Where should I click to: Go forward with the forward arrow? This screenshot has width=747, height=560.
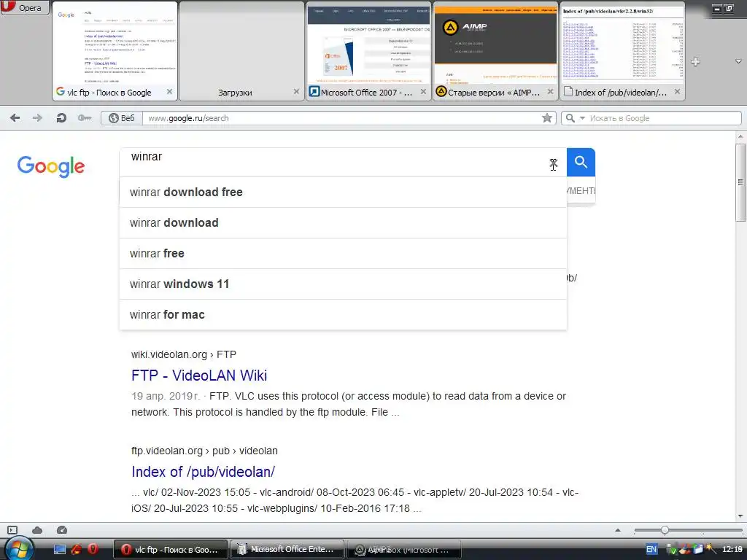pyautogui.click(x=37, y=118)
